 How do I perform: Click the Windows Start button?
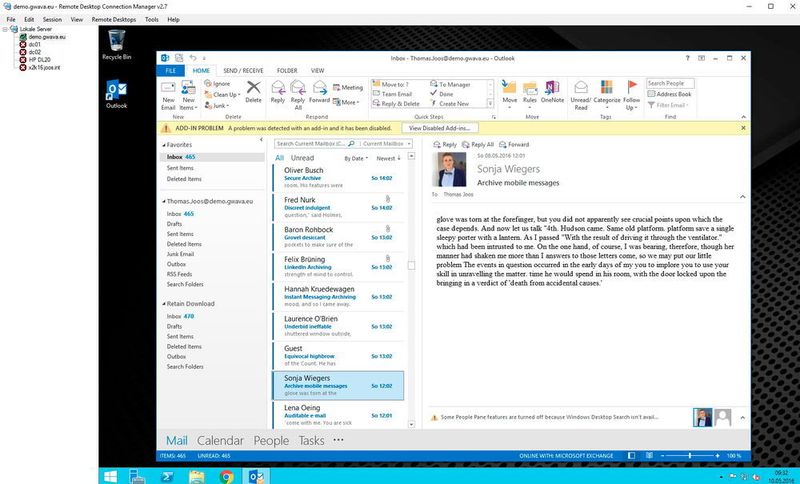coord(110,476)
